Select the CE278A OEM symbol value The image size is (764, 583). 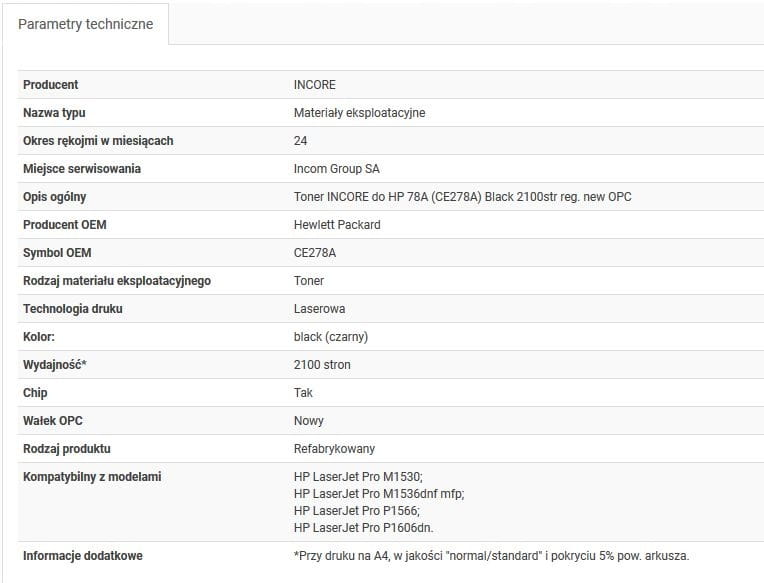(x=315, y=253)
